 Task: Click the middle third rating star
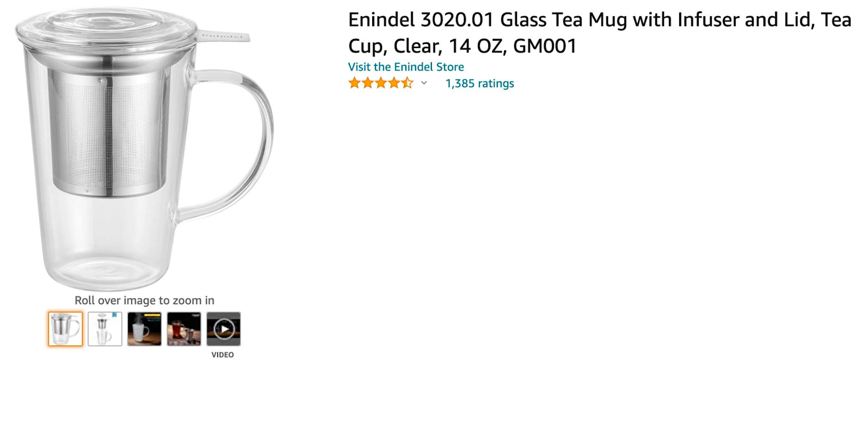(381, 83)
